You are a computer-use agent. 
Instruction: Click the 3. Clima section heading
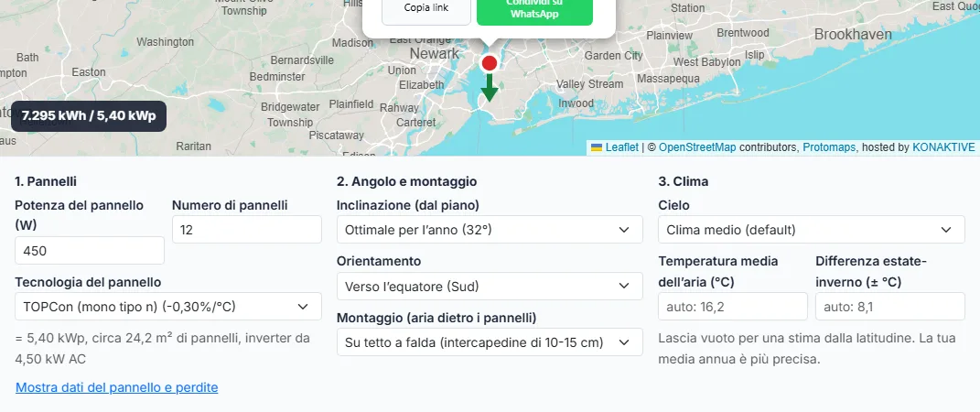click(x=684, y=181)
